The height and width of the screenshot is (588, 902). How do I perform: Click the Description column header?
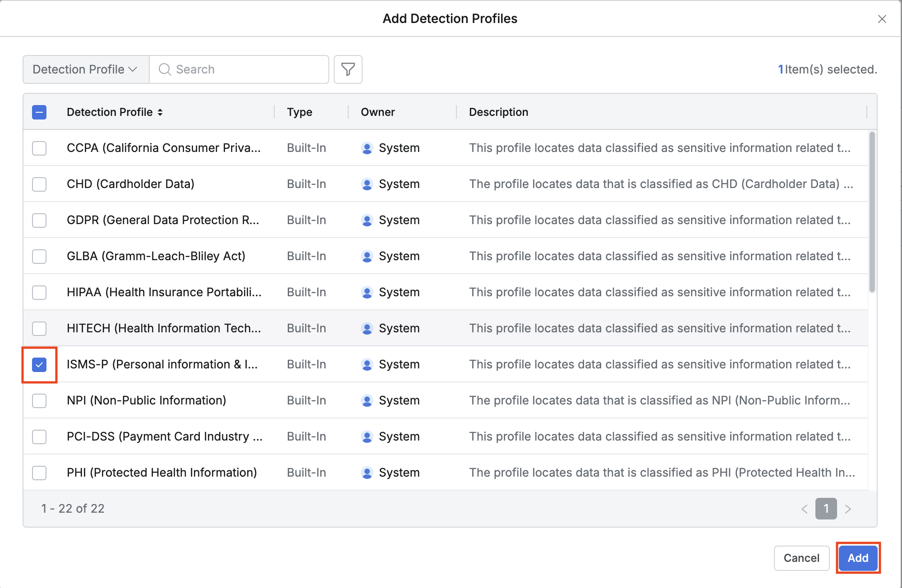click(498, 112)
